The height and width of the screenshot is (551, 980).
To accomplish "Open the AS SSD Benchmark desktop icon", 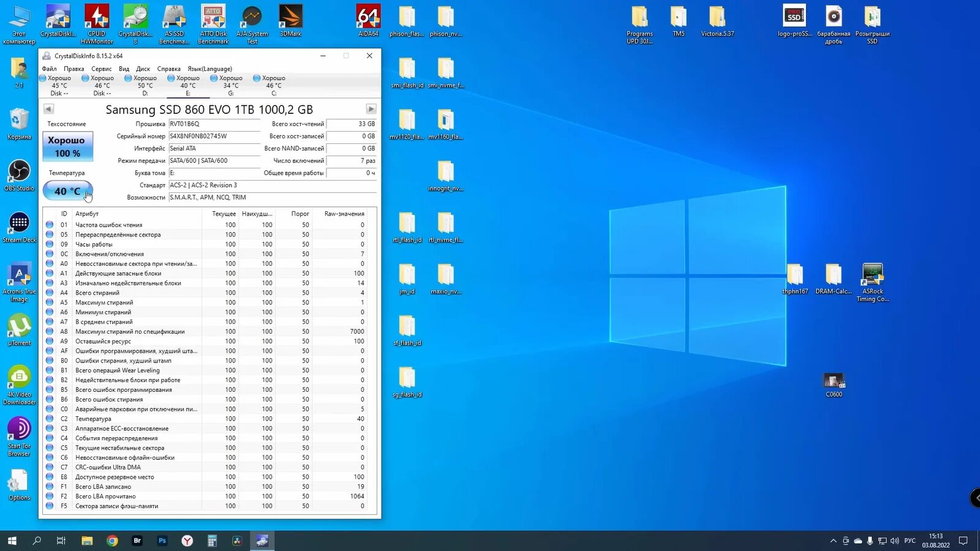I will [x=174, y=24].
